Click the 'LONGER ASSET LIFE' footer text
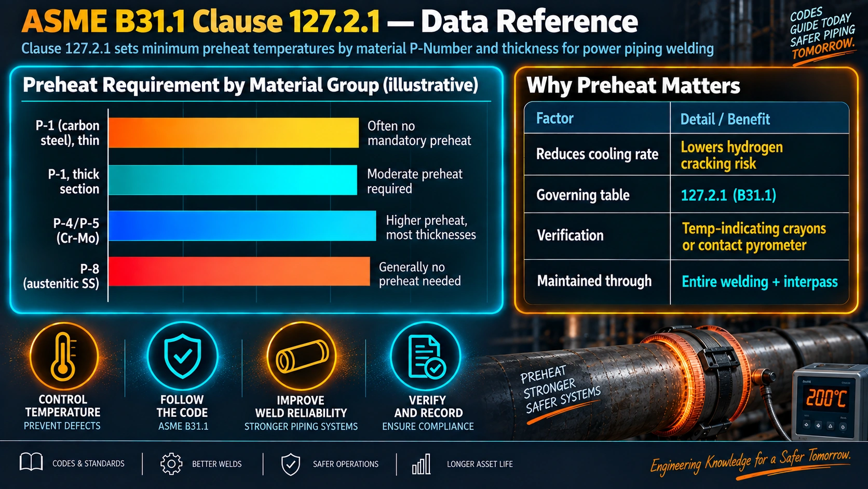The image size is (868, 489). (480, 464)
